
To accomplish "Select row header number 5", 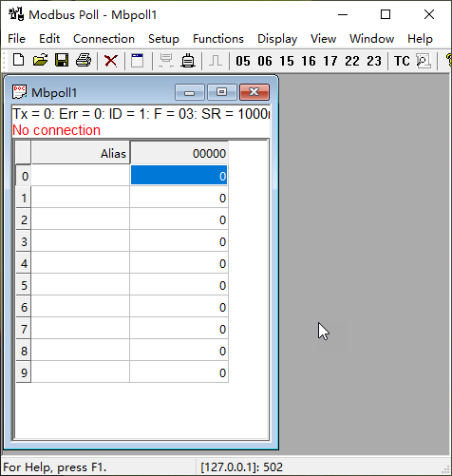I will (x=24, y=285).
